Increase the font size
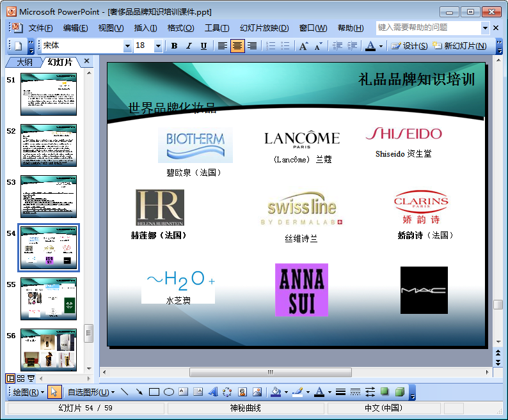Image resolution: width=508 pixels, height=420 pixels. point(303,46)
